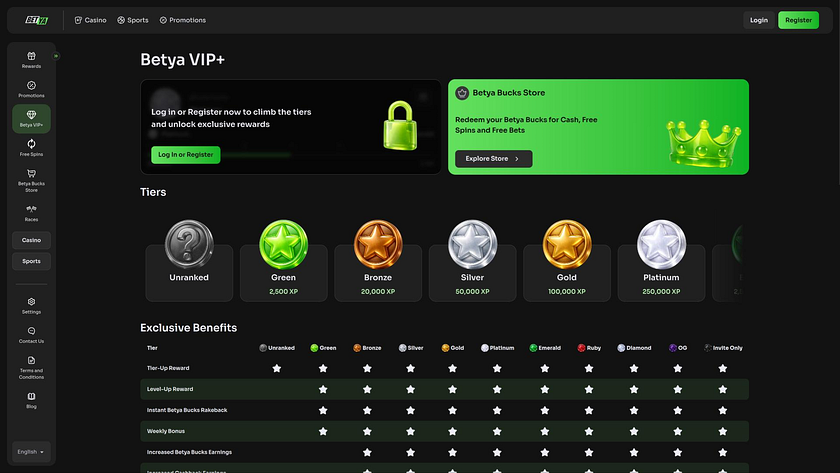Click the Log In or Register button
Viewport: 840px width, 473px height.
click(x=185, y=155)
